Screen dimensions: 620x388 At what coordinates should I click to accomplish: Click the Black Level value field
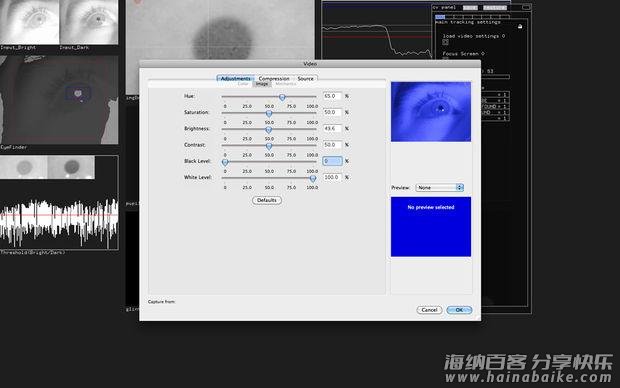(333, 161)
